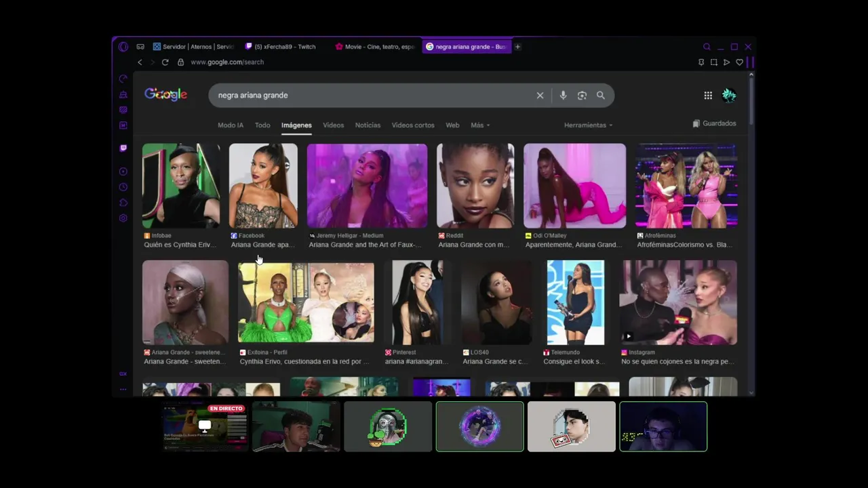The image size is (868, 488).
Task: Start voice search with microphone
Action: coord(563,96)
